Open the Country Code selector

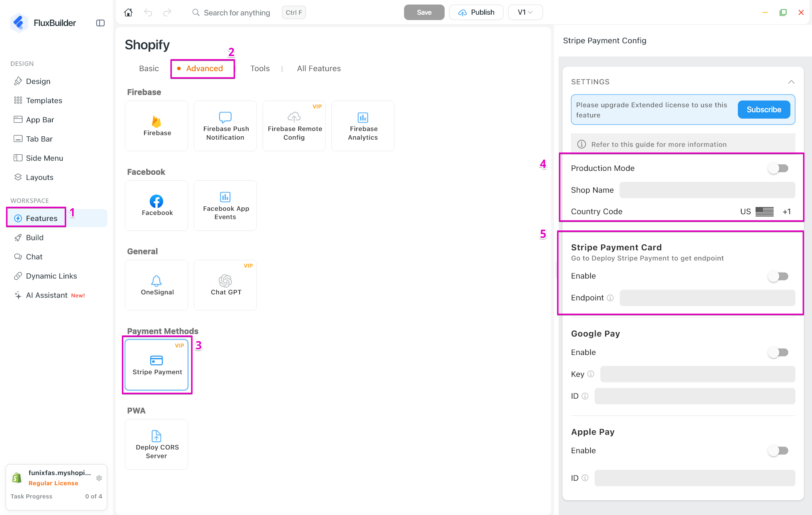point(765,212)
